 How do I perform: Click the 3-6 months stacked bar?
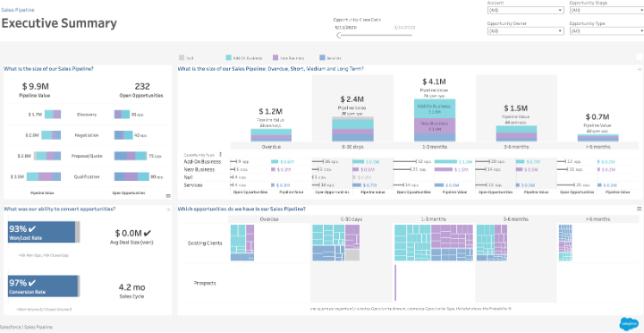point(516,133)
